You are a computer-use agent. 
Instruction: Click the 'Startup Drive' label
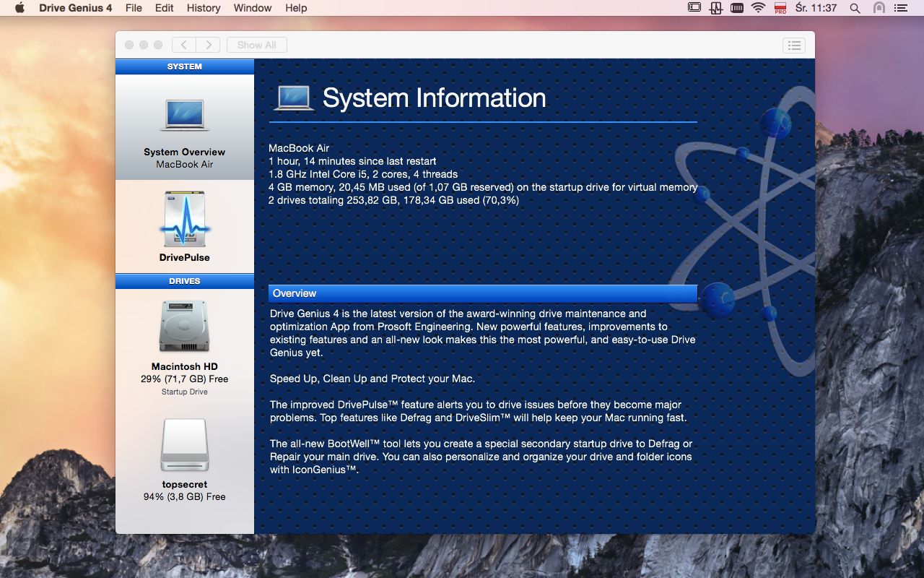coord(185,392)
